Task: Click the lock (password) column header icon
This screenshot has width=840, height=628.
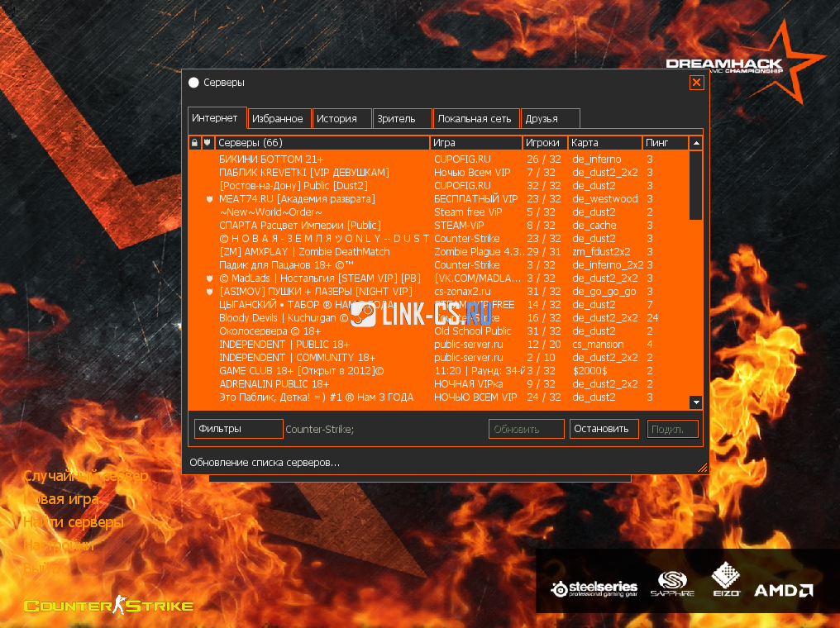Action: click(194, 143)
